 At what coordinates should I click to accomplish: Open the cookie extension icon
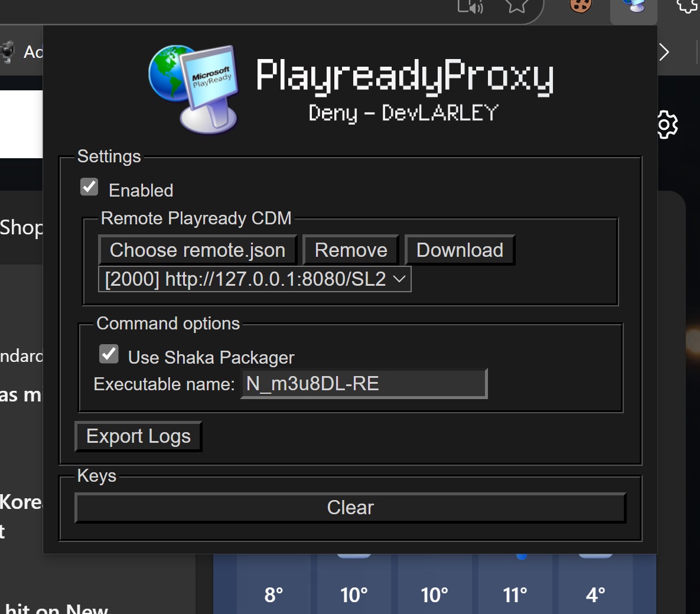coord(580,5)
